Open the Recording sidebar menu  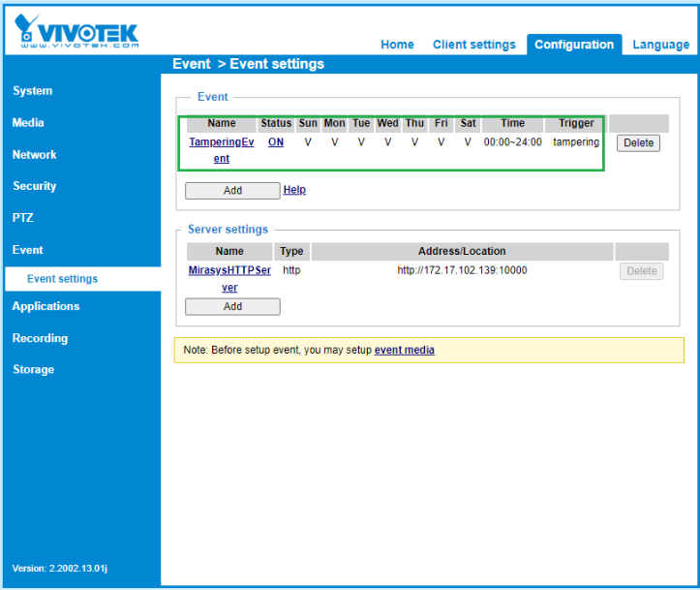tap(41, 338)
